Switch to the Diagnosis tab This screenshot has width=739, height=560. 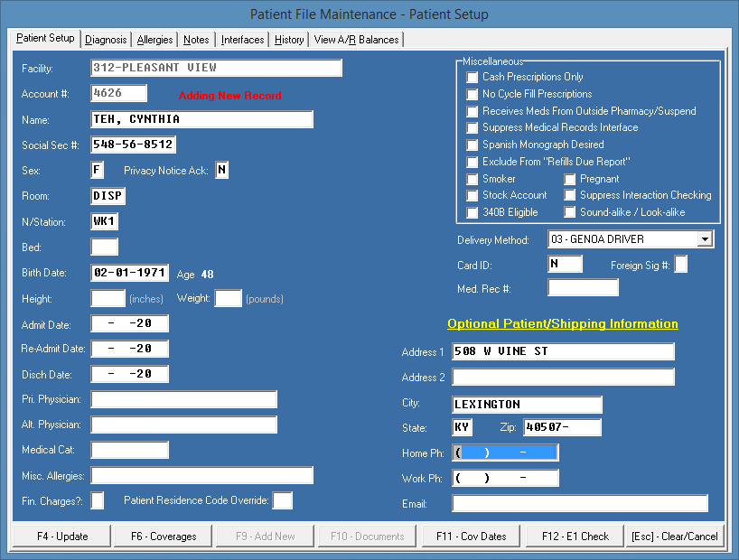pyautogui.click(x=107, y=40)
